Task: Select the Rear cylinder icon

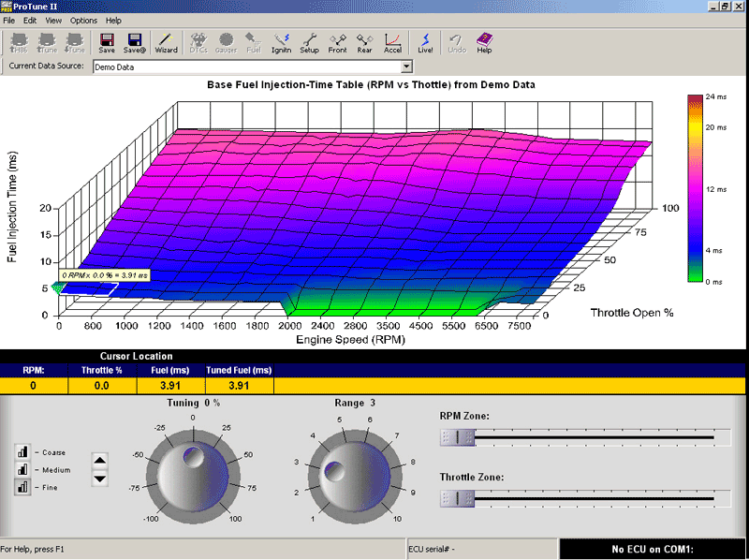Action: click(x=364, y=43)
